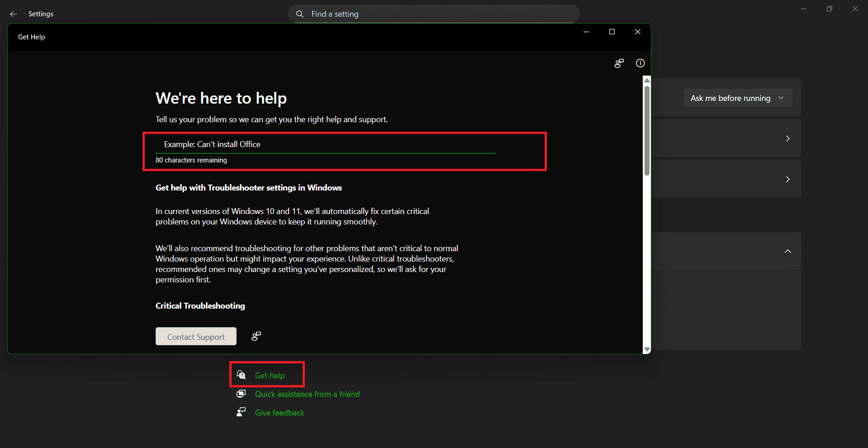868x448 pixels.
Task: Click the back arrow in the Settings window
Action: [x=13, y=14]
